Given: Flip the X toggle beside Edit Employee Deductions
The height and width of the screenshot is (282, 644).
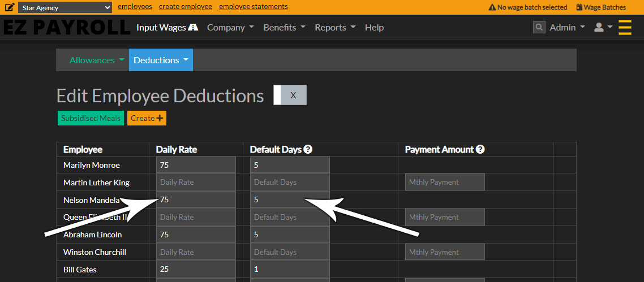Looking at the screenshot, I should (290, 95).
